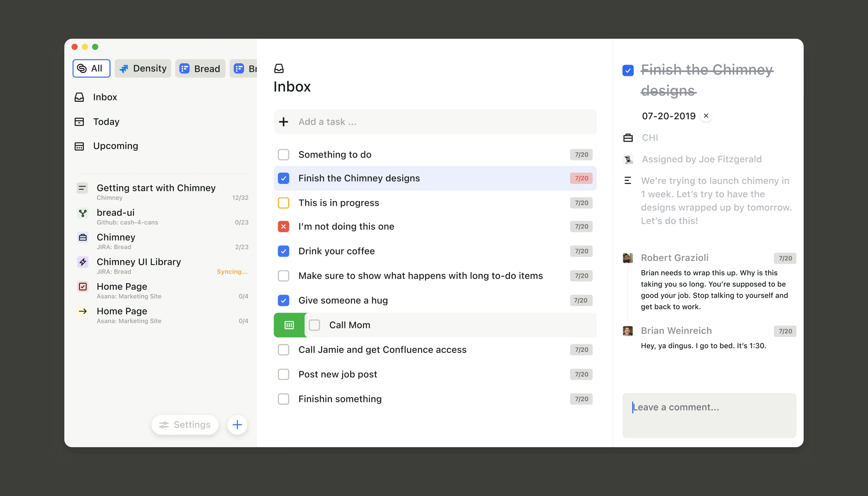Click the Inbox tray icon in sidebar
The image size is (868, 496).
click(x=79, y=97)
